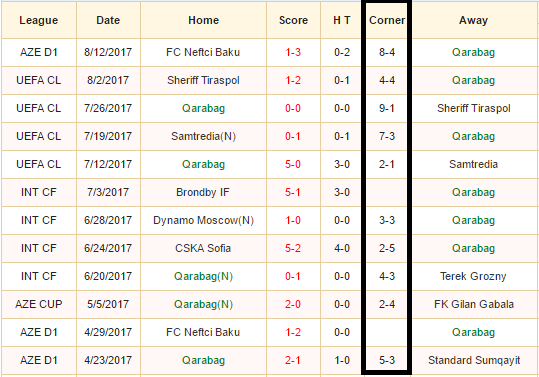Open Terek Grozny away team link
The image size is (539, 377).
pyautogui.click(x=473, y=276)
